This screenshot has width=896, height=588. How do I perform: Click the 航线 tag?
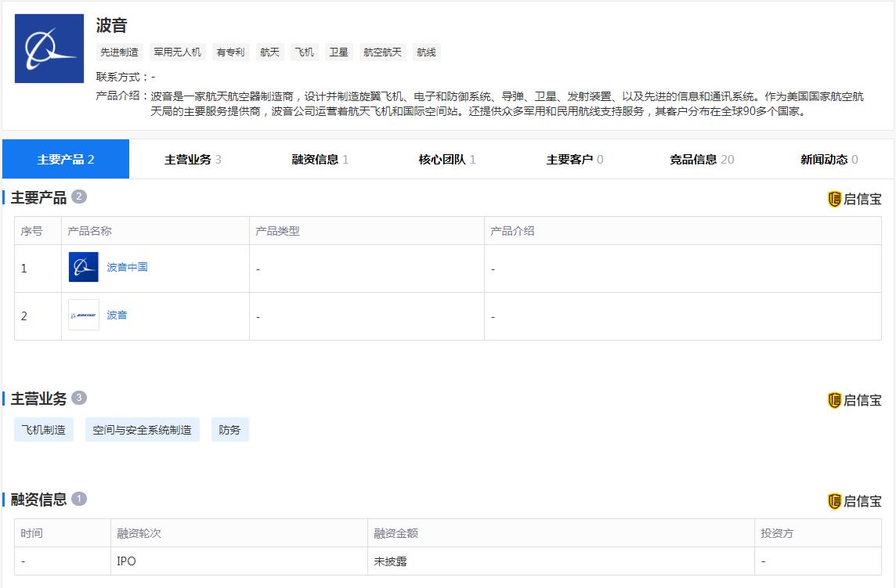(426, 52)
